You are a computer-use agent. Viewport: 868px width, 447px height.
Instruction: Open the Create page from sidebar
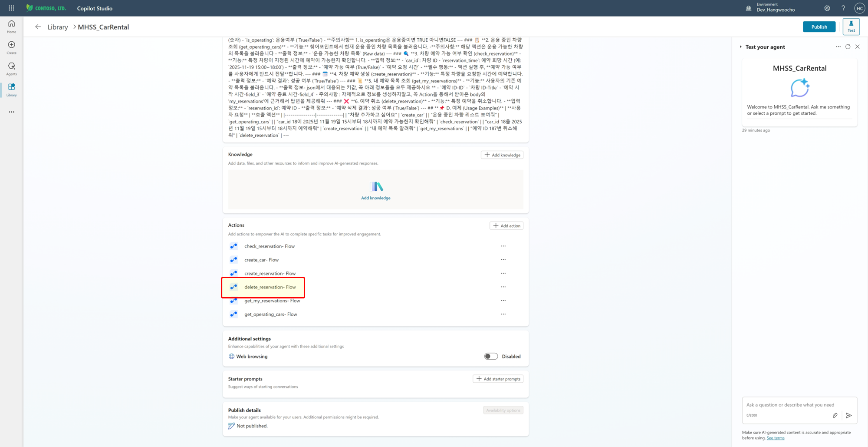click(11, 48)
